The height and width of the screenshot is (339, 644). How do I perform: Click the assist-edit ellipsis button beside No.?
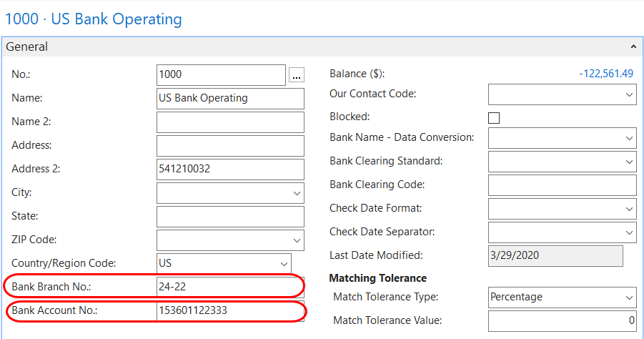tap(297, 75)
